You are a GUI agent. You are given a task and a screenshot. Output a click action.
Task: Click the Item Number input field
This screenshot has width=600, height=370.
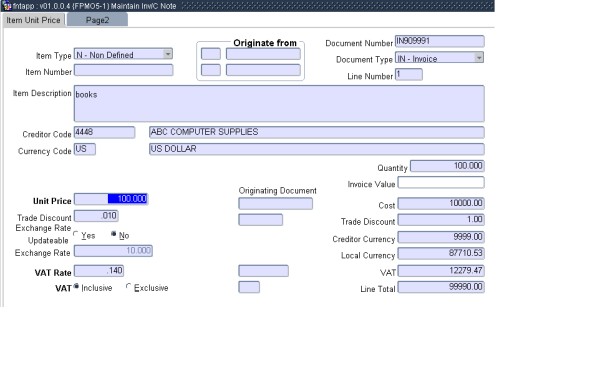pos(124,70)
